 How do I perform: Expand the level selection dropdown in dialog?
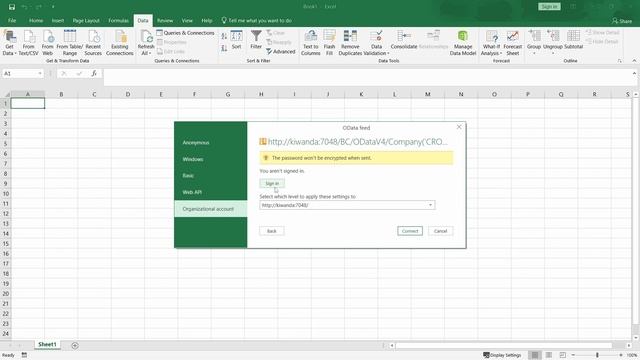[430, 205]
